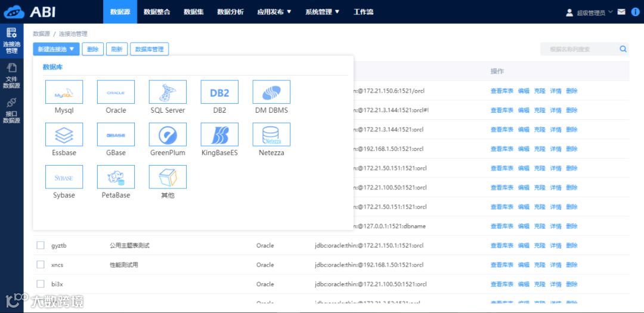Switch to the 工作流 tab
Viewport: 644px width, 313px height.
[x=364, y=12]
